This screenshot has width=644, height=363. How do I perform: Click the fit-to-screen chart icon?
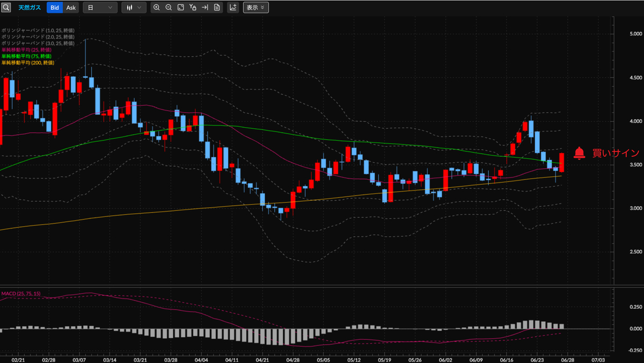click(180, 8)
